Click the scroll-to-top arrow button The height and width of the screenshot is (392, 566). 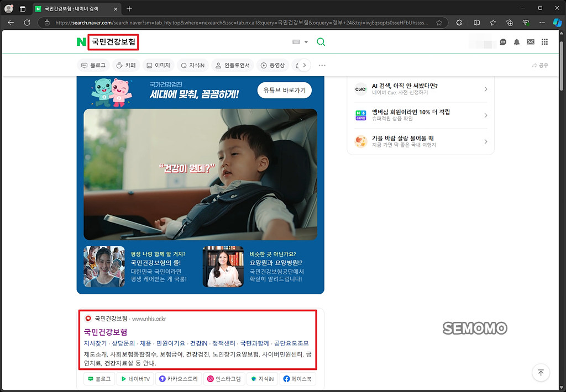pos(541,373)
